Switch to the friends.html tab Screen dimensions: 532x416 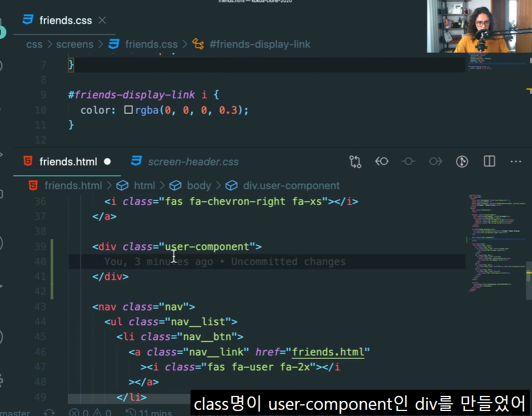67,162
